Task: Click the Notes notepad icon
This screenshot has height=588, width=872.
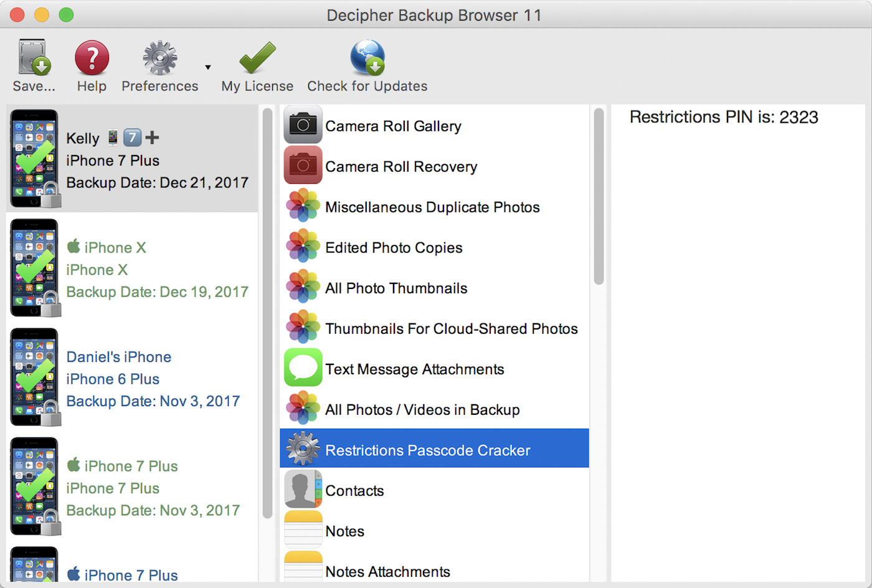Action: point(303,530)
